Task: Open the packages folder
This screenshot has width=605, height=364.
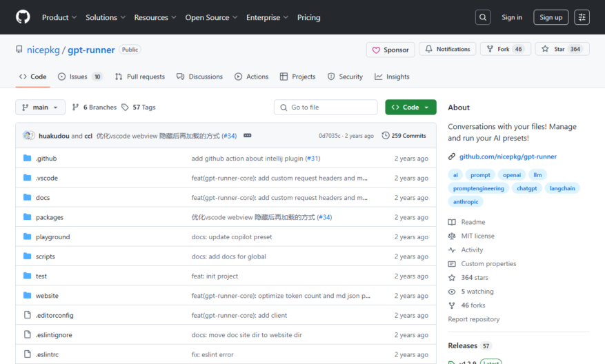Action: (50, 217)
